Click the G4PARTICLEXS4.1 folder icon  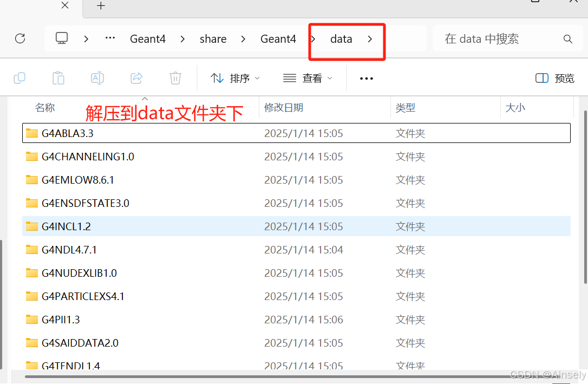click(x=32, y=296)
